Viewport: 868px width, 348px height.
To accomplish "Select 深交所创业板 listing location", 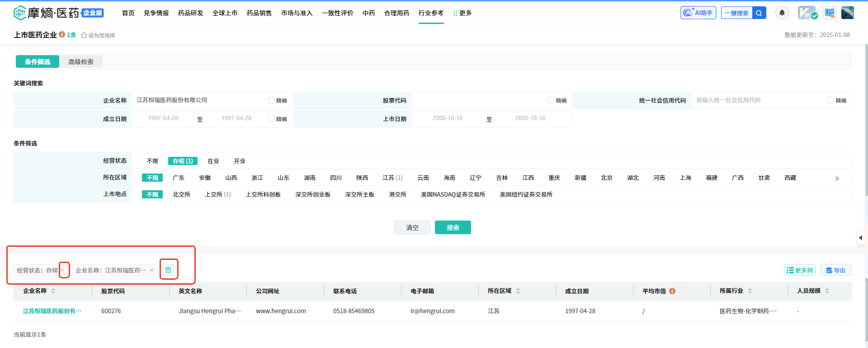I will click(x=313, y=194).
